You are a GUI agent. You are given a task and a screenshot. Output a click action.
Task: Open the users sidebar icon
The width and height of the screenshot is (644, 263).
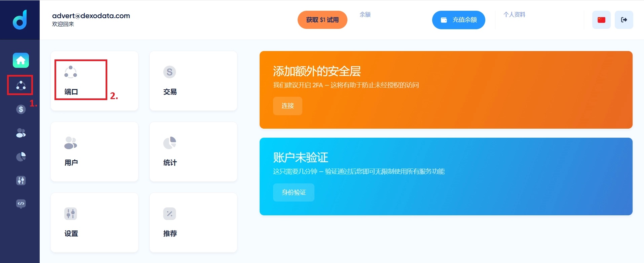click(x=21, y=133)
